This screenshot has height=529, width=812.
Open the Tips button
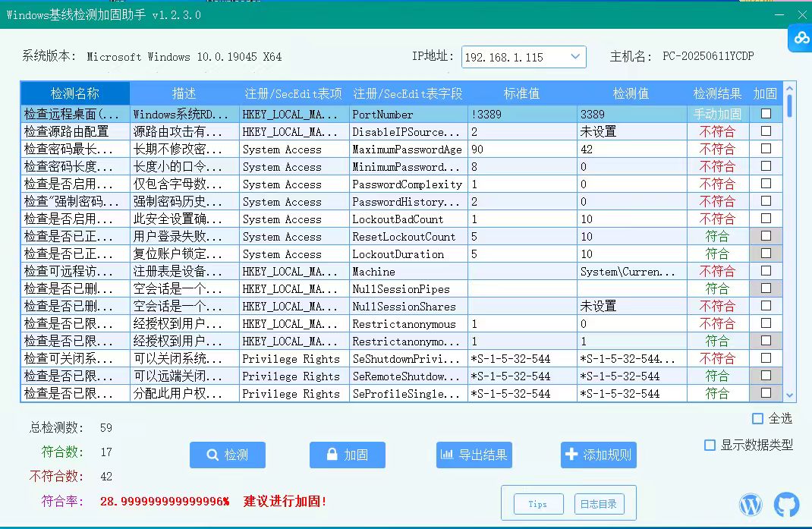point(539,504)
